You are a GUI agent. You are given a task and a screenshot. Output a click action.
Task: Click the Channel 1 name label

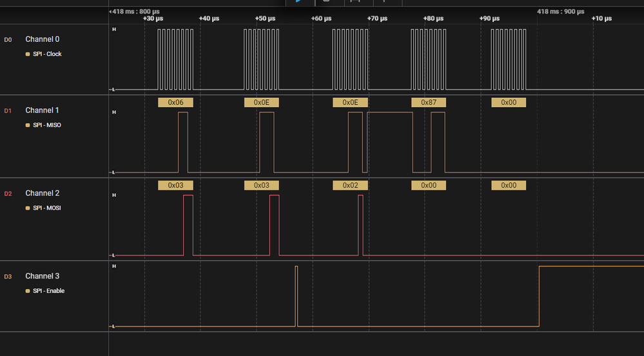pyautogui.click(x=42, y=110)
